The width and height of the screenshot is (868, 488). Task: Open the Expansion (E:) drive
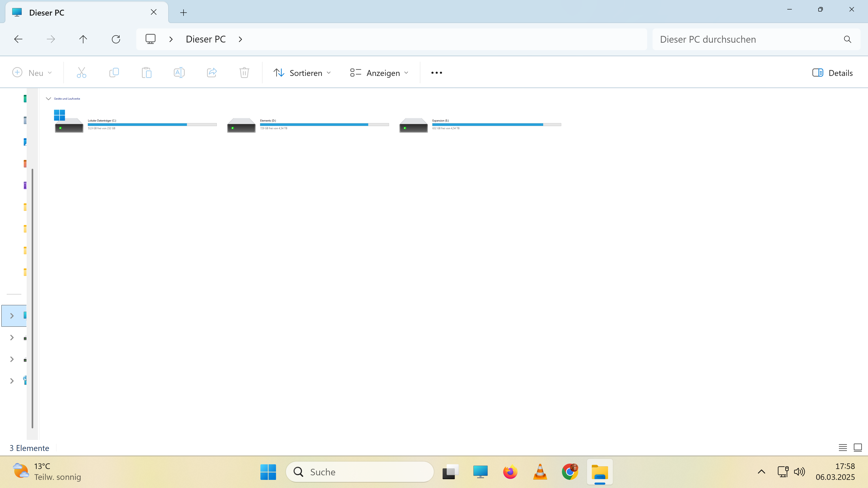point(413,125)
